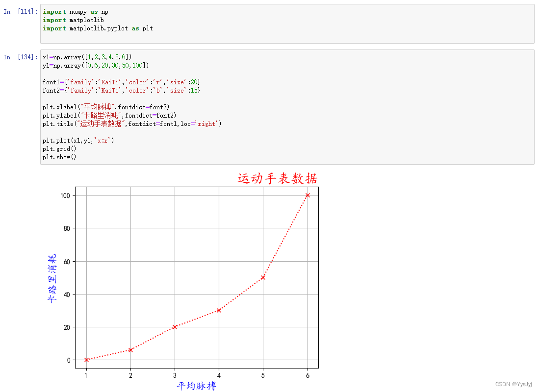Click the plt.grid() line
This screenshot has height=392, width=539.
tap(59, 149)
